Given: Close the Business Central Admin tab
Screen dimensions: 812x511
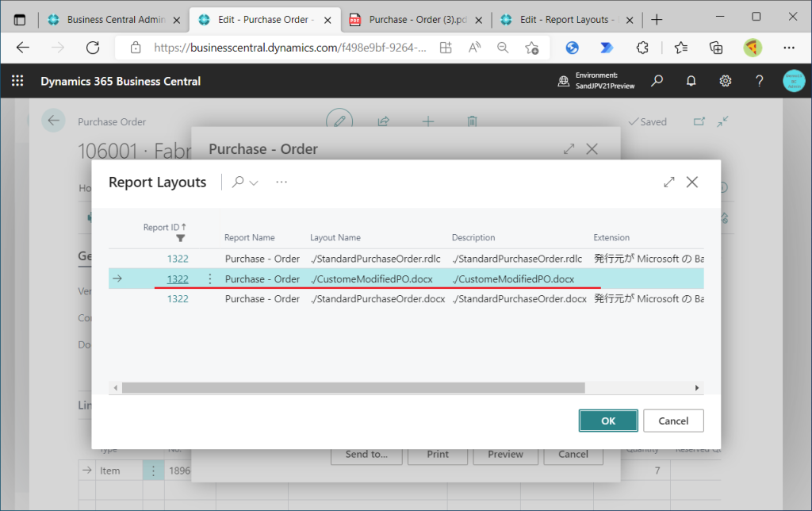Looking at the screenshot, I should click(x=177, y=20).
